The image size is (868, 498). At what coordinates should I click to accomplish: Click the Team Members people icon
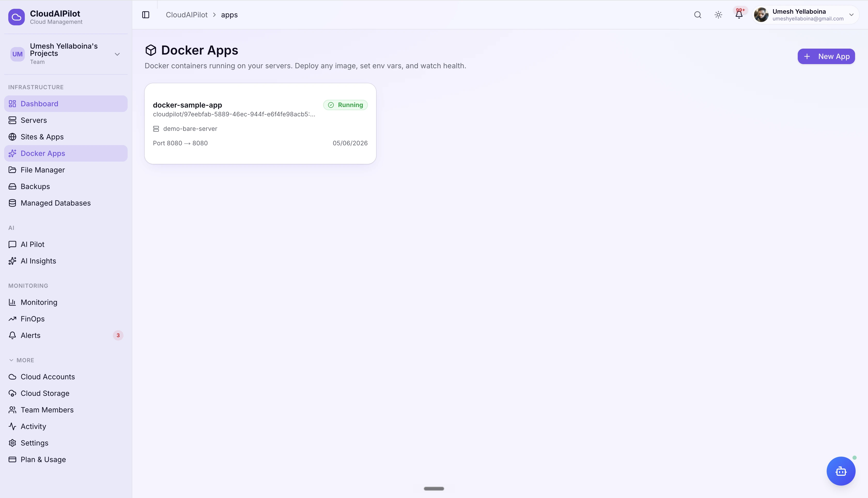[x=12, y=410]
